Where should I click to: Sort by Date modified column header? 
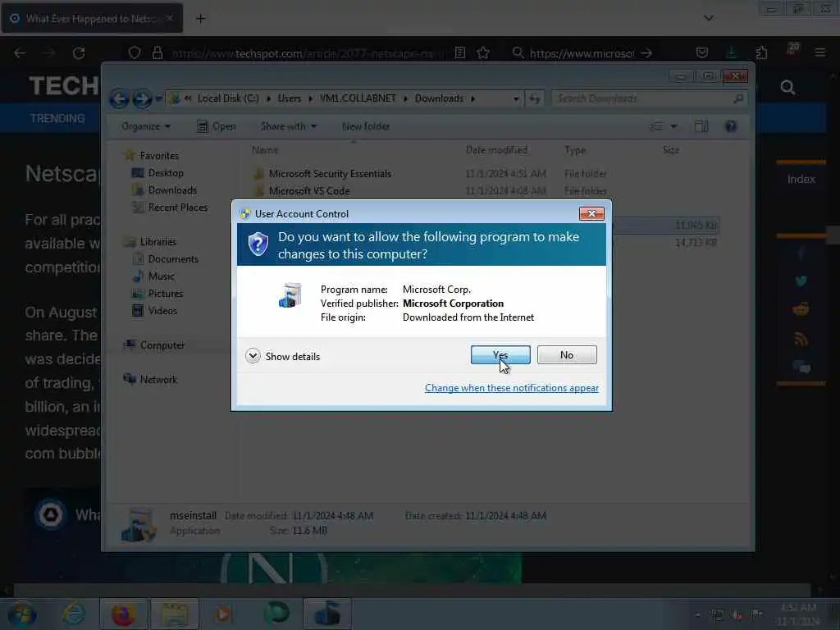[496, 150]
